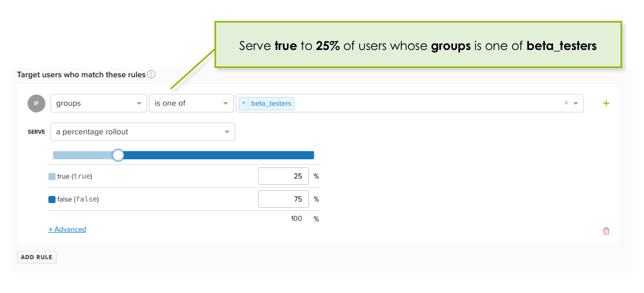The width and height of the screenshot is (644, 293).
Task: Open the 'a percentage rollout' serve dropdown
Action: [x=143, y=132]
